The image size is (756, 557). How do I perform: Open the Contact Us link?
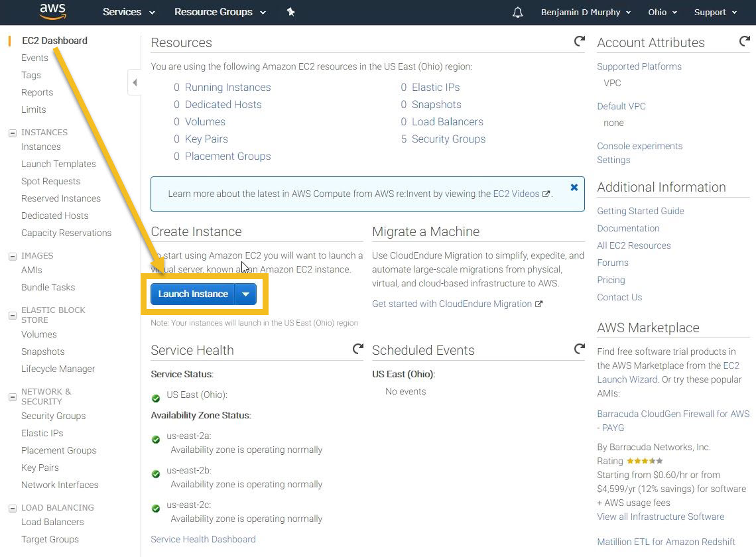[x=619, y=297]
